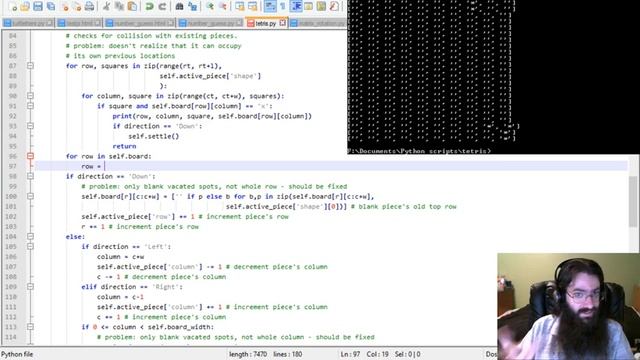The width and height of the screenshot is (640, 360).
Task: Collapse the 'Left' fold at line 105
Action: click(30, 247)
